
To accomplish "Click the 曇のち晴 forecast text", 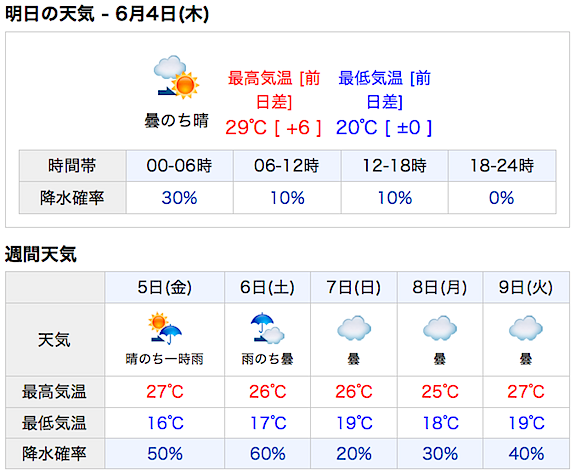I will click(177, 120).
